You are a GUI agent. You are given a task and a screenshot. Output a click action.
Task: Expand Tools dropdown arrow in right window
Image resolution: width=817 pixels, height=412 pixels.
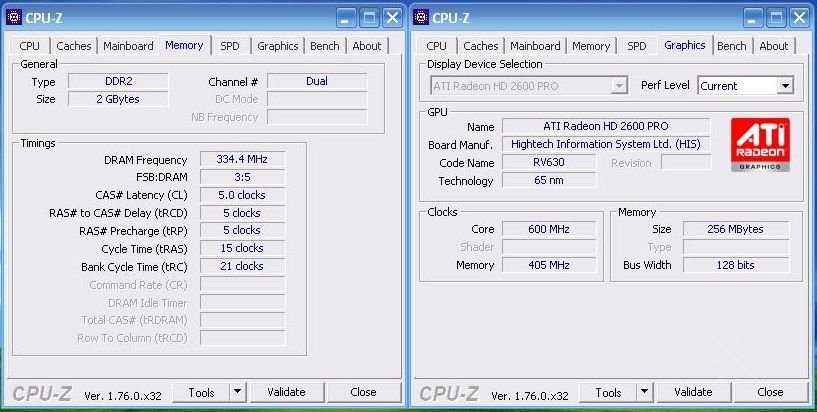point(645,392)
